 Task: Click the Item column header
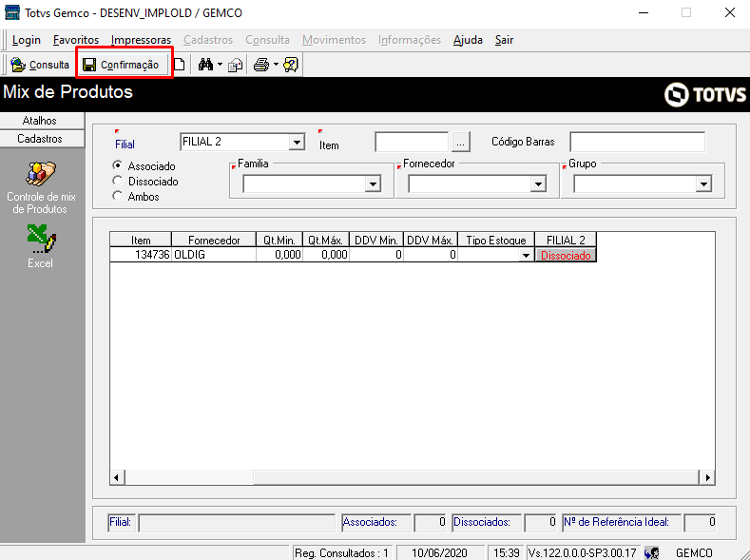pyautogui.click(x=141, y=241)
